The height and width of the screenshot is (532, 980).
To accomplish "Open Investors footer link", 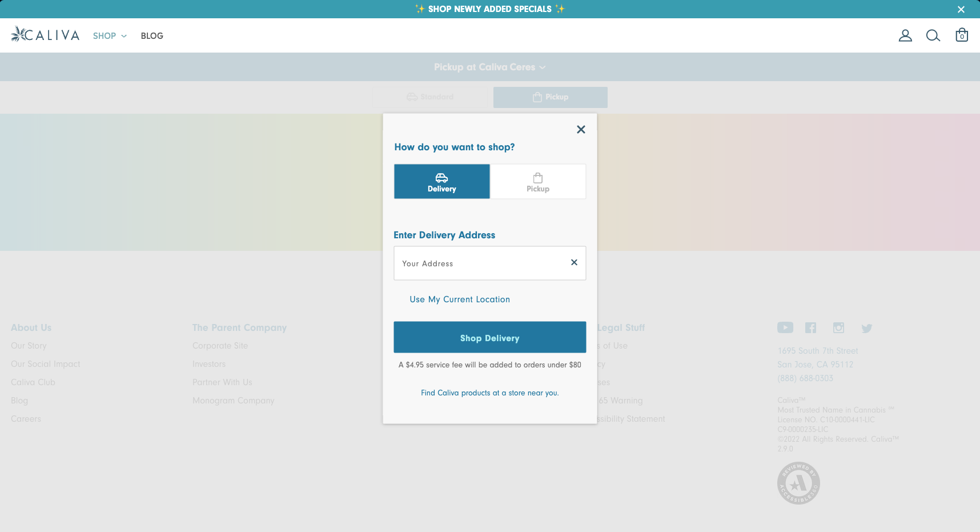I will tap(209, 364).
